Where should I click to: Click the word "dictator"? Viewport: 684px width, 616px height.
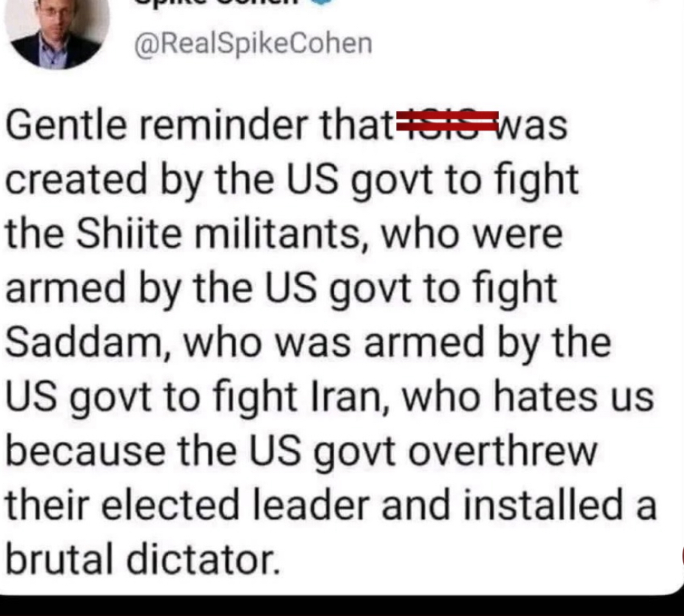pyautogui.click(x=202, y=559)
